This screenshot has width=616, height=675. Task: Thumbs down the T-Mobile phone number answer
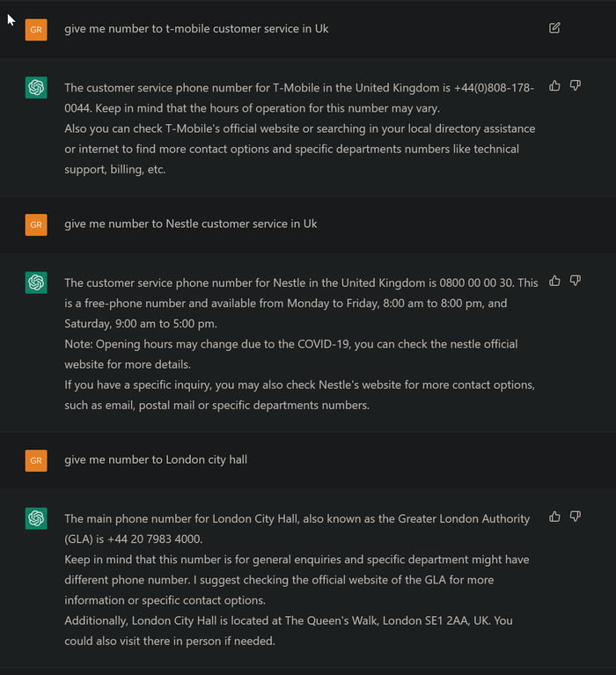576,85
